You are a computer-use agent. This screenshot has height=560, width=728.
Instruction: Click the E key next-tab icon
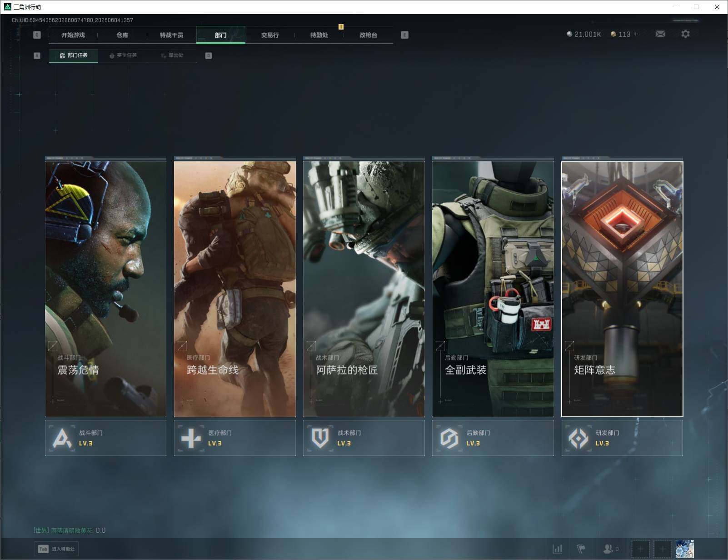(404, 35)
